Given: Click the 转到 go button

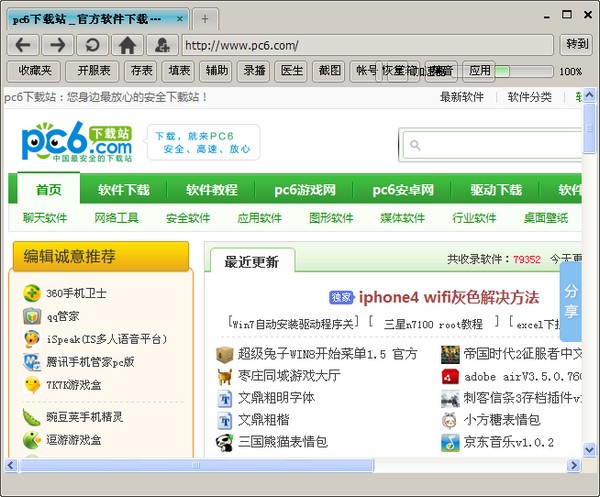Looking at the screenshot, I should point(576,44).
